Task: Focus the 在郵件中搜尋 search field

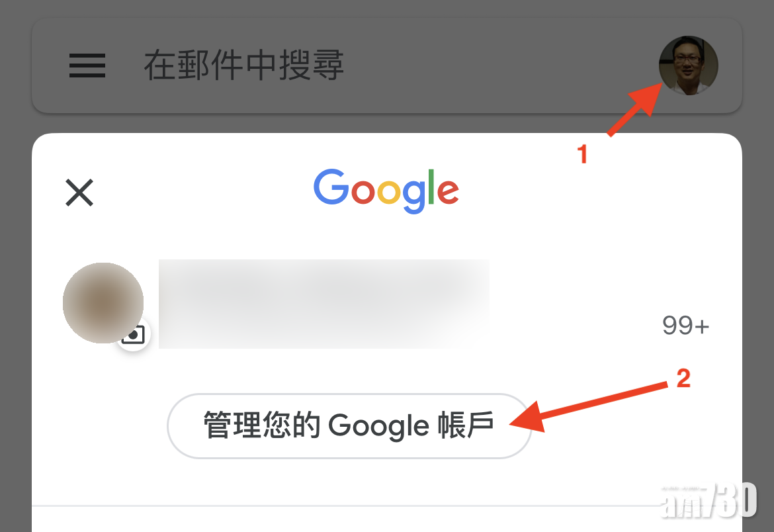Action: (244, 66)
